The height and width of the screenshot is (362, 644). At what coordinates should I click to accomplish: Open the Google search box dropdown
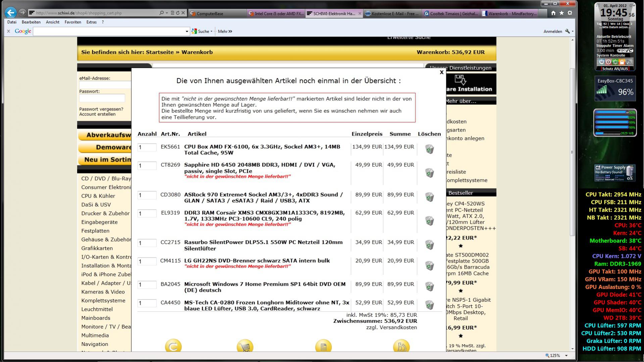(187, 31)
